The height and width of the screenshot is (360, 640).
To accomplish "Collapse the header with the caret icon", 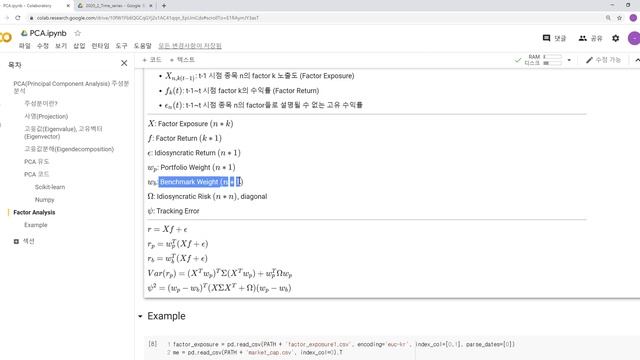I will click(637, 60).
